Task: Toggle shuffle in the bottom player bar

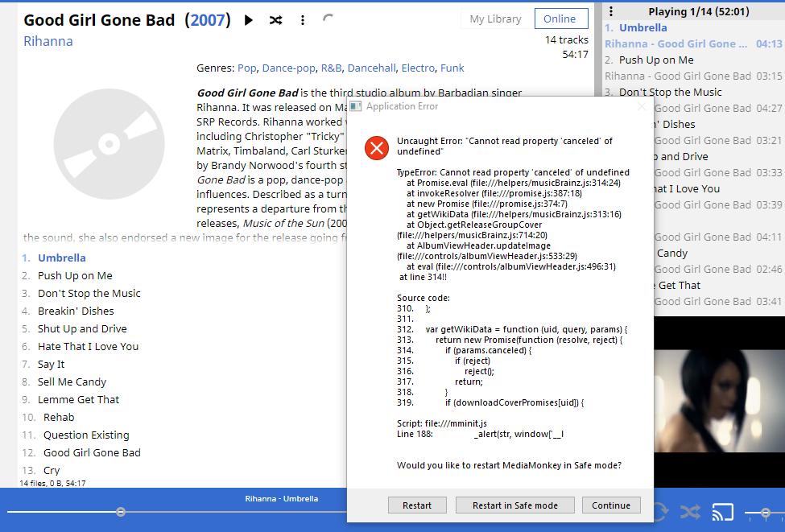Action: click(x=690, y=512)
